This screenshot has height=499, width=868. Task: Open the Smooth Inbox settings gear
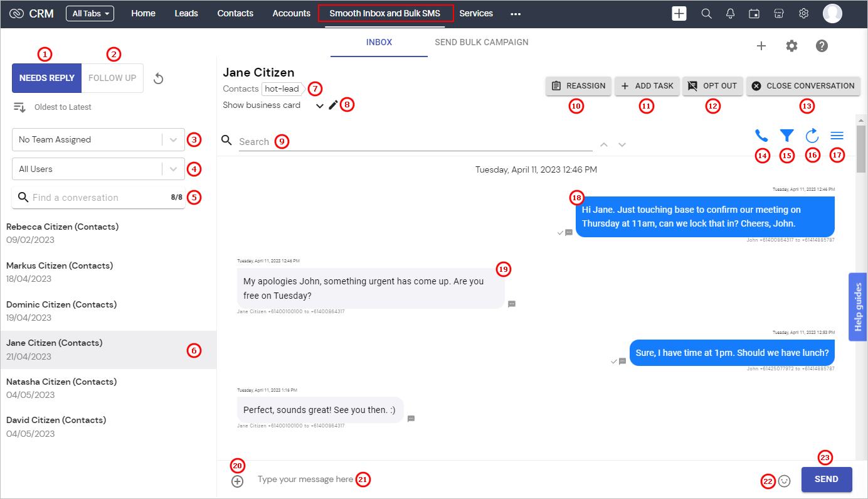[792, 46]
